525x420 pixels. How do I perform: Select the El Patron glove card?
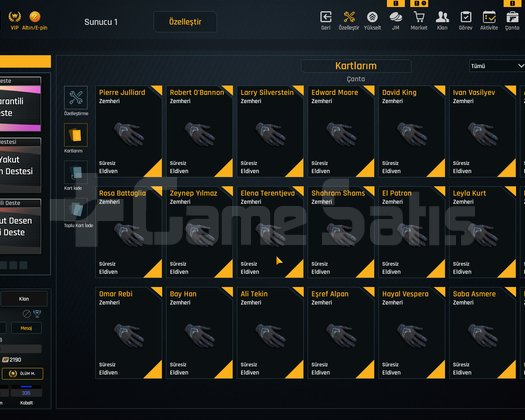pos(412,232)
